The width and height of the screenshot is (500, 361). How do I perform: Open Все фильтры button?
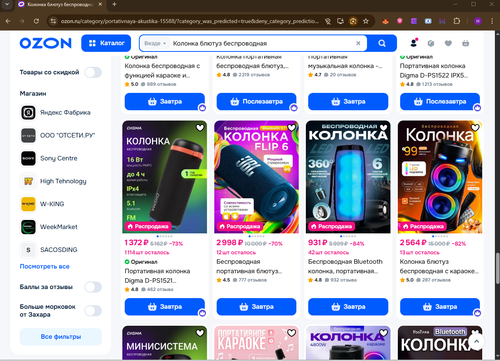pyautogui.click(x=61, y=337)
